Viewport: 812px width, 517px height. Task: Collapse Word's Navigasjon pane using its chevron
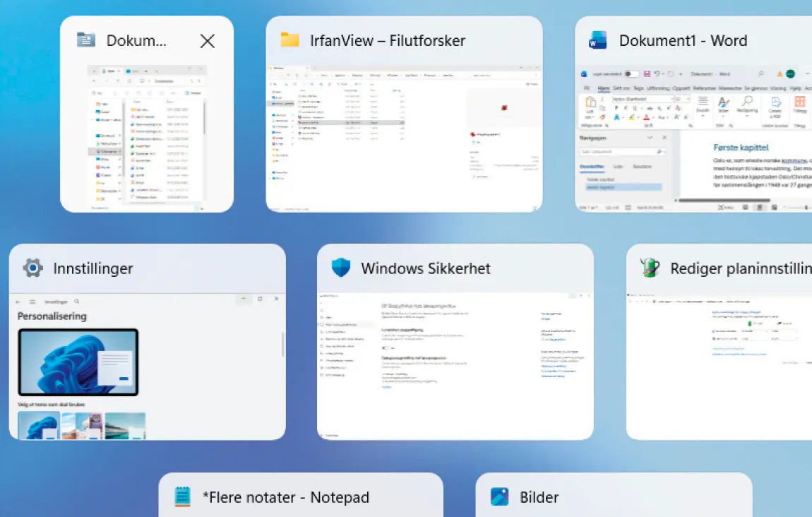649,138
